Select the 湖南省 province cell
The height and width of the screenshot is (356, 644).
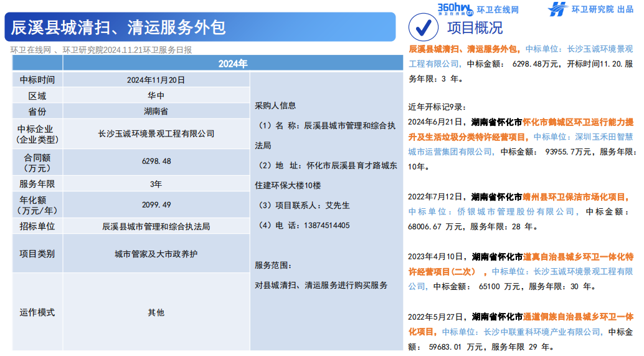tap(156, 111)
